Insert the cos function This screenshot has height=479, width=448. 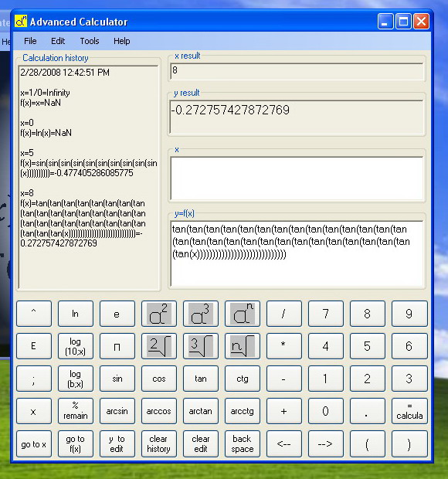[x=159, y=379]
